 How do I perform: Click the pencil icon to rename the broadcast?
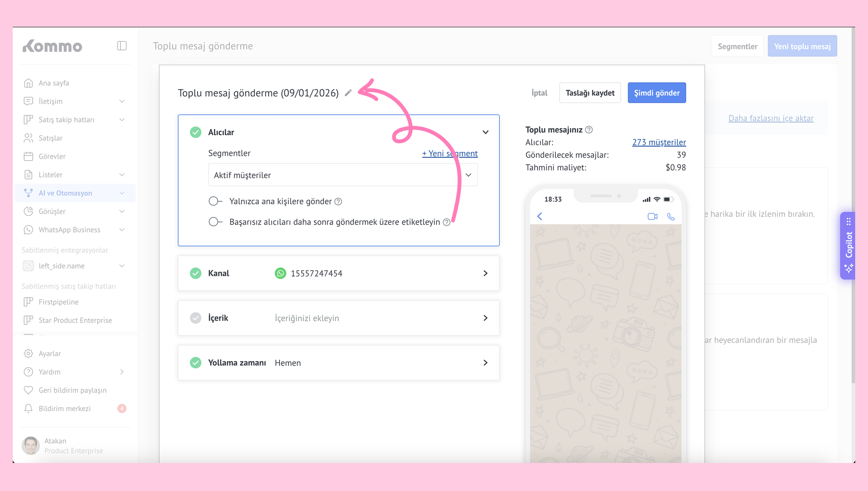[348, 93]
